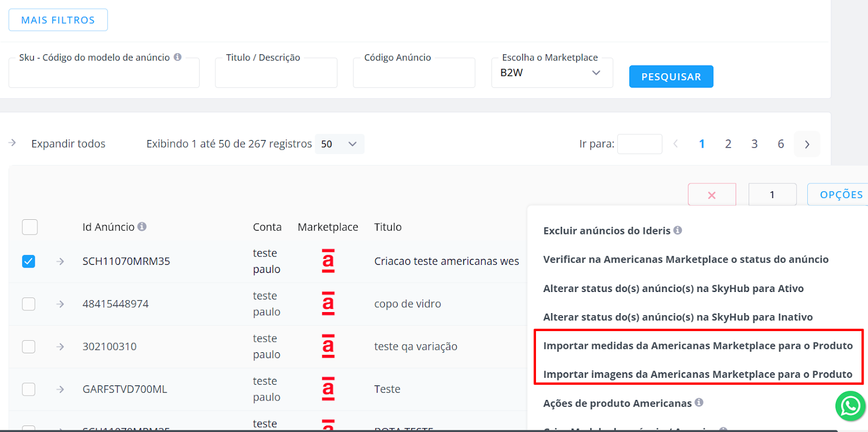The height and width of the screenshot is (432, 868).
Task: Open the Escolha o Marketplace B2W dropdown
Action: 552,73
